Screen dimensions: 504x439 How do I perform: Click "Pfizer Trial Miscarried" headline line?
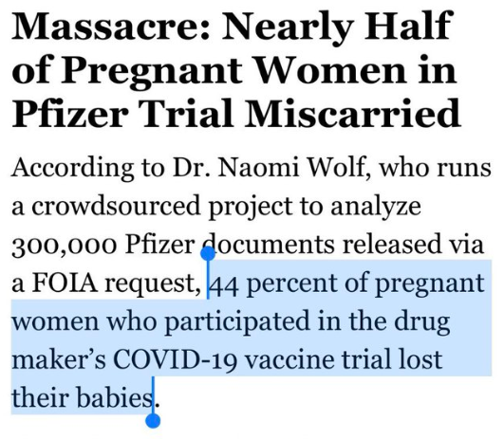click(236, 113)
